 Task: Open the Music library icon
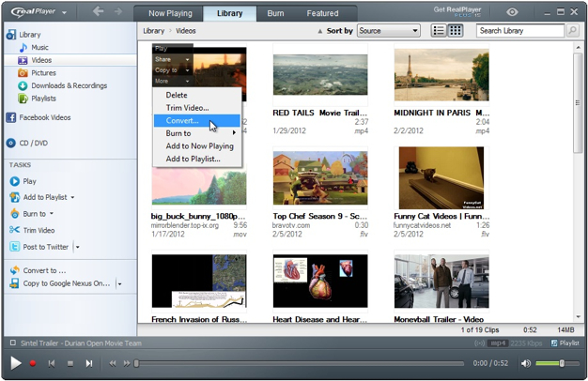[23, 48]
